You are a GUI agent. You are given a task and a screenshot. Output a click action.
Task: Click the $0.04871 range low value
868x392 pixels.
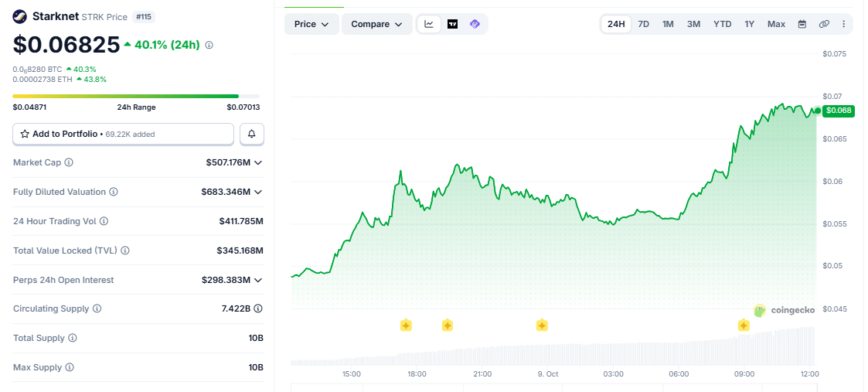[x=29, y=107]
